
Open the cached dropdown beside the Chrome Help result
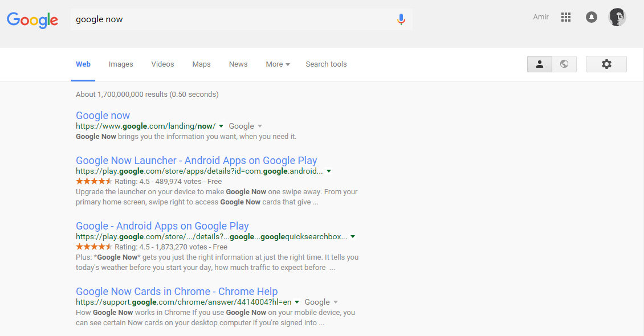pos(297,302)
